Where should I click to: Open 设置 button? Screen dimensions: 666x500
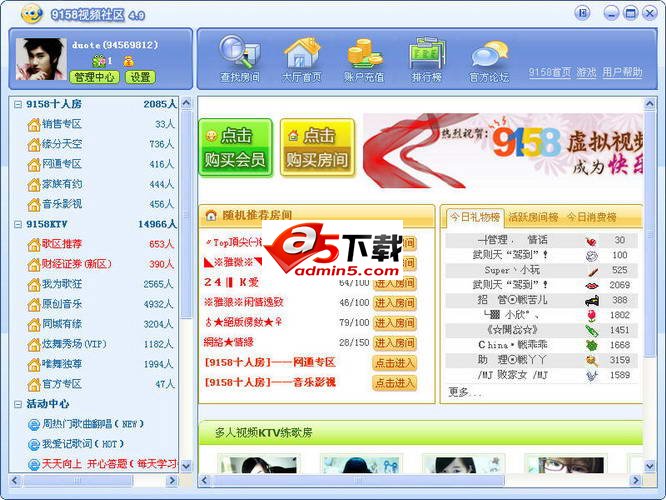point(140,77)
